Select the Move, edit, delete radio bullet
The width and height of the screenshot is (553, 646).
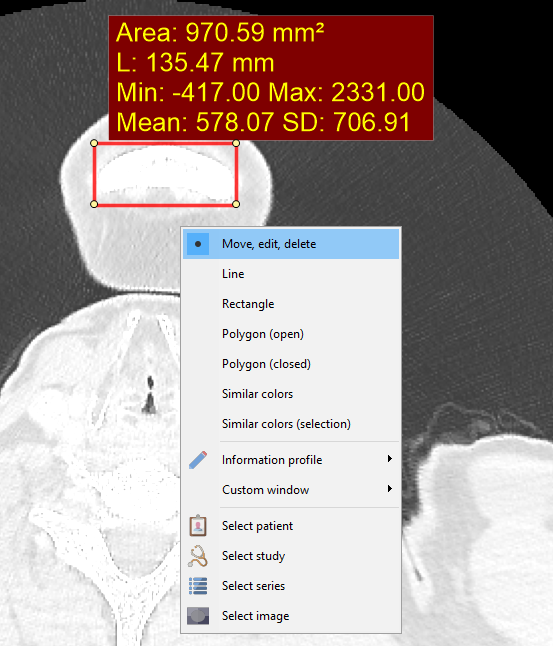pyautogui.click(x=198, y=244)
